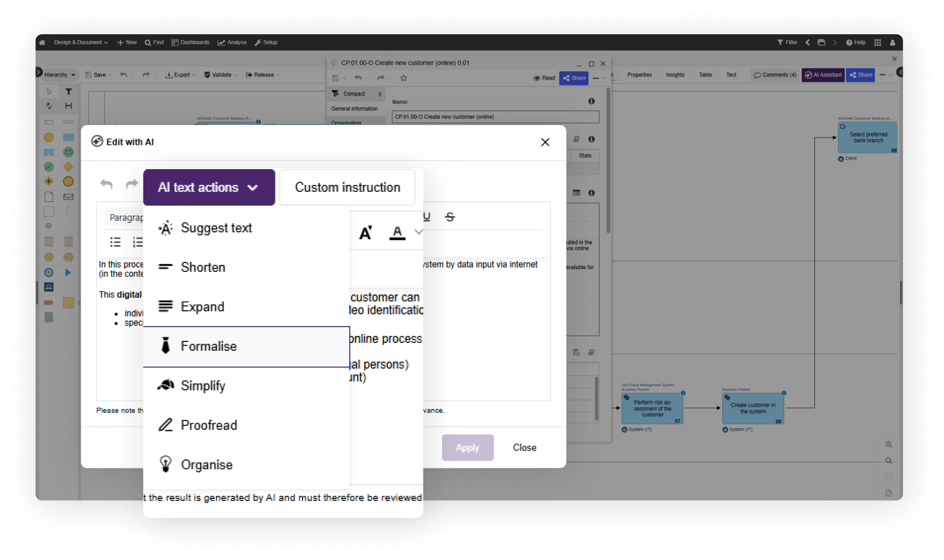
Task: Click the info icon beside Name
Action: click(x=592, y=101)
